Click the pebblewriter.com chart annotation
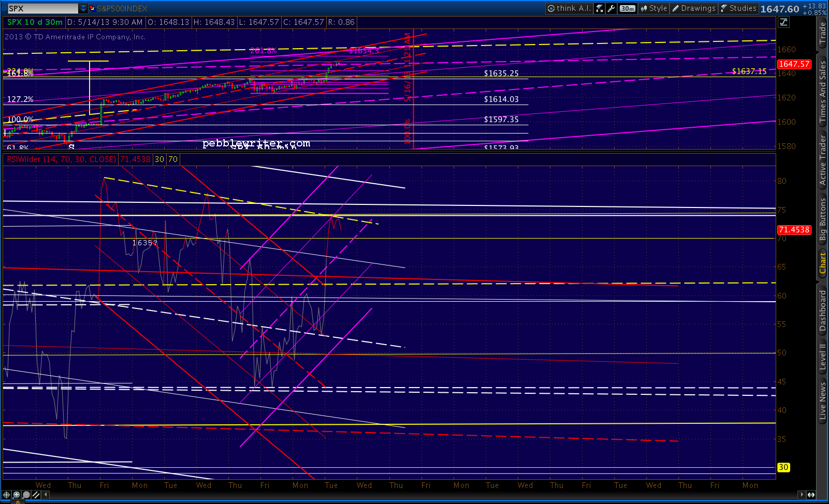Viewport: 829px width, 504px height. (256, 143)
